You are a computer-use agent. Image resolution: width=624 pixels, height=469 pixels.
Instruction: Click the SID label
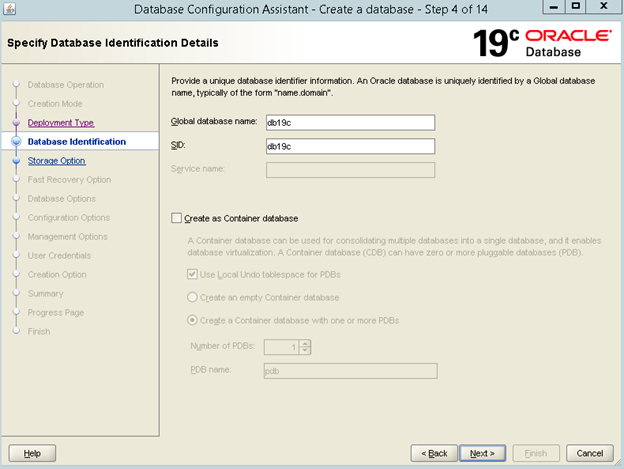click(178, 145)
